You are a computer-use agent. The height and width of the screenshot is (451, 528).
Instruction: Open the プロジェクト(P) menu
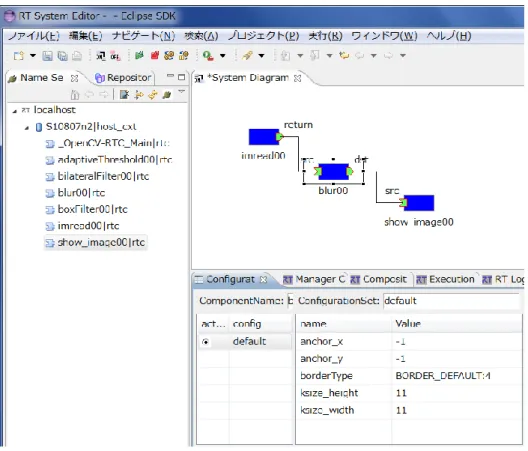pyautogui.click(x=264, y=36)
